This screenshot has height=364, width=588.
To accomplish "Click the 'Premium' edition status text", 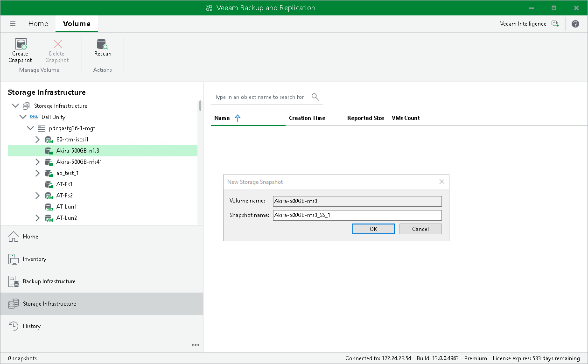I will click(x=476, y=358).
